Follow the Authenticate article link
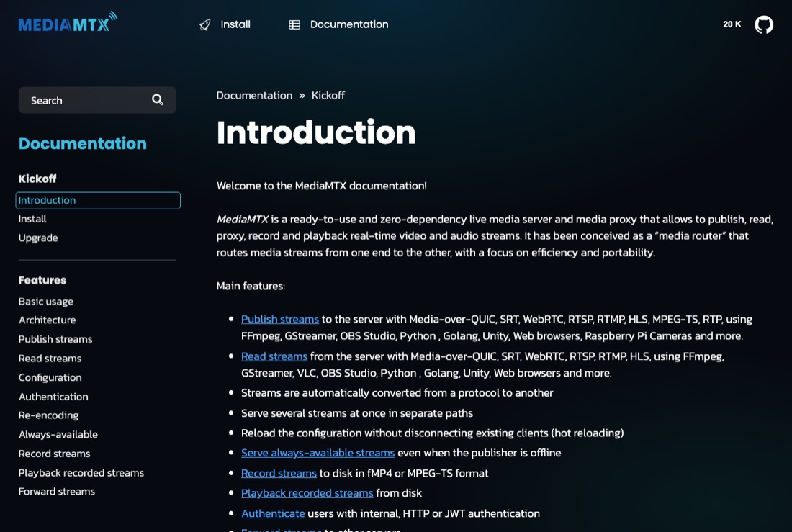792x532 pixels. (x=273, y=513)
